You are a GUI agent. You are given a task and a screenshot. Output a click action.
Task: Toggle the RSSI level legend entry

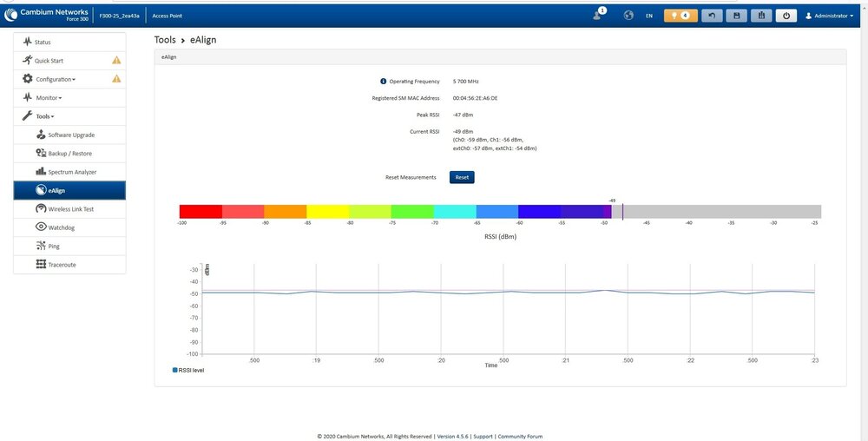click(x=187, y=370)
